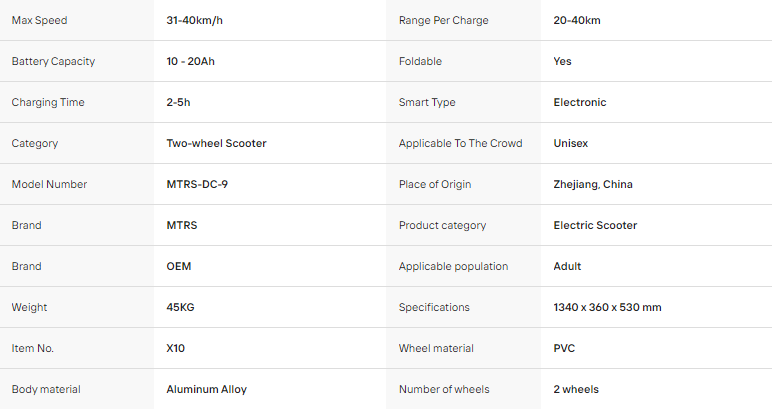Select the Zhejiang, China origin value
Screen dimensions: 772x409
click(x=593, y=184)
